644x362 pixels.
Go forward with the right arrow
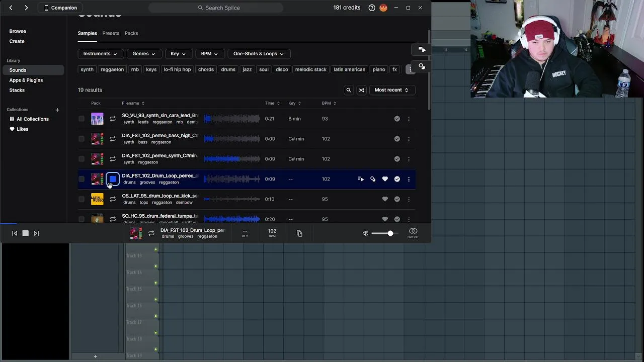click(26, 8)
